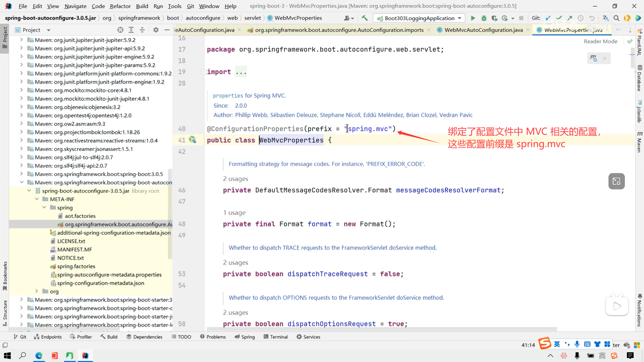Select spring.factories file in tree
Image resolution: width=644 pixels, height=362 pixels.
76,266
